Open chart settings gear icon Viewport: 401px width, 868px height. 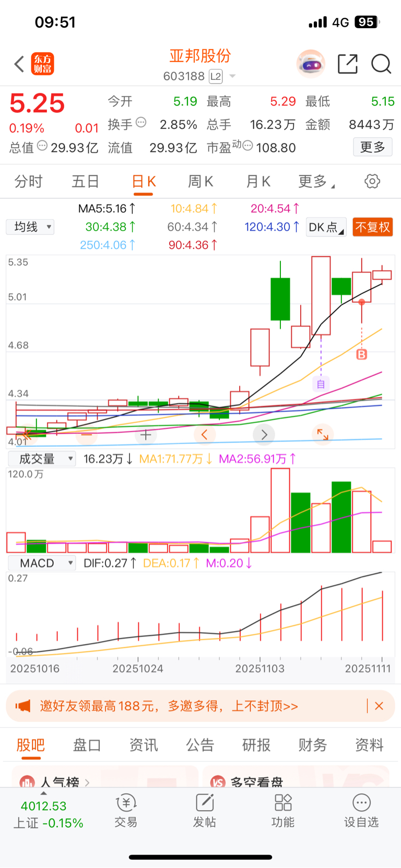pyautogui.click(x=372, y=182)
